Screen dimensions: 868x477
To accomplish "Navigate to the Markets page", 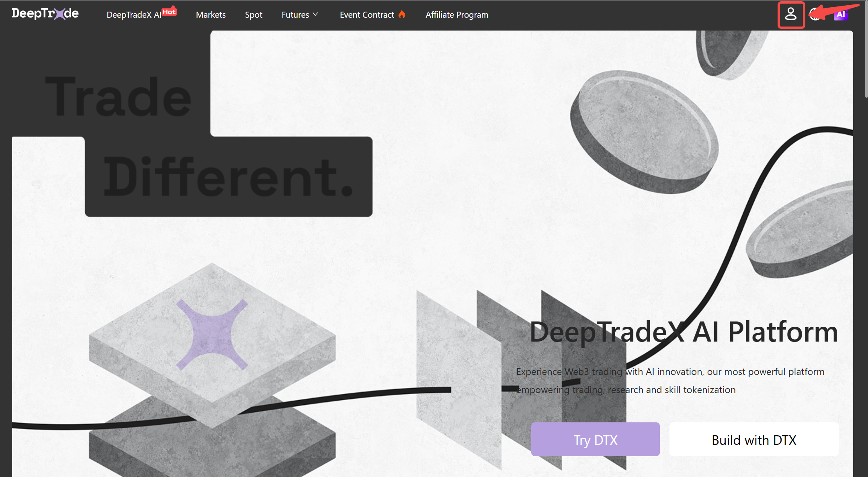I will point(211,15).
